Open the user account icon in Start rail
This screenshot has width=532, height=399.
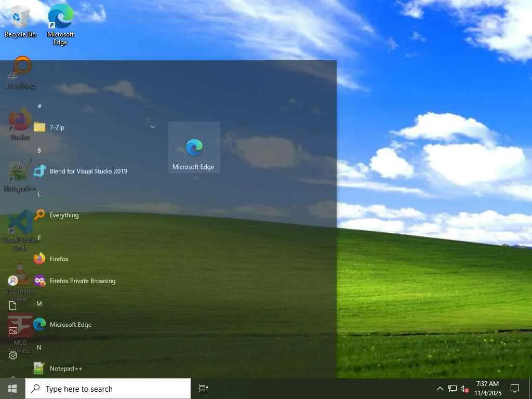tap(13, 281)
